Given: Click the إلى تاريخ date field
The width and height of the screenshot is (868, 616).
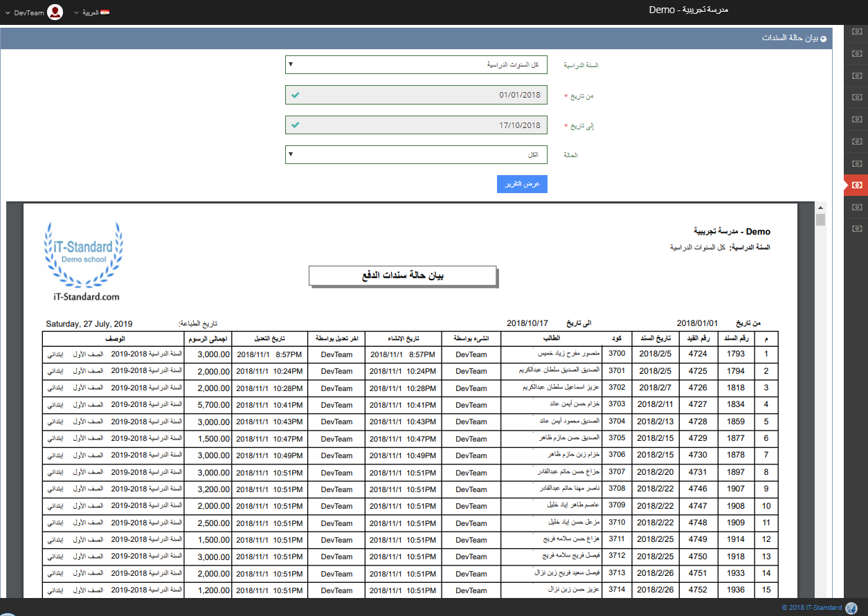Looking at the screenshot, I should pos(416,125).
